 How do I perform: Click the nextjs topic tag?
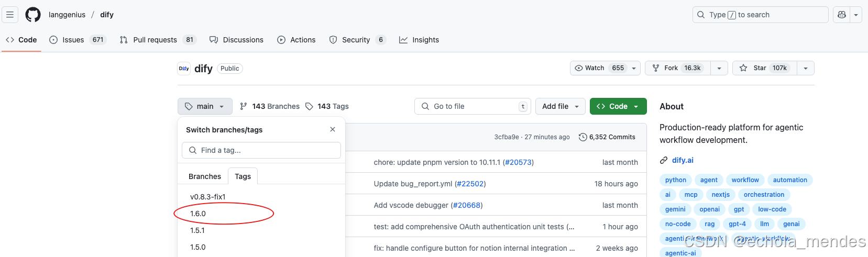tap(721, 195)
